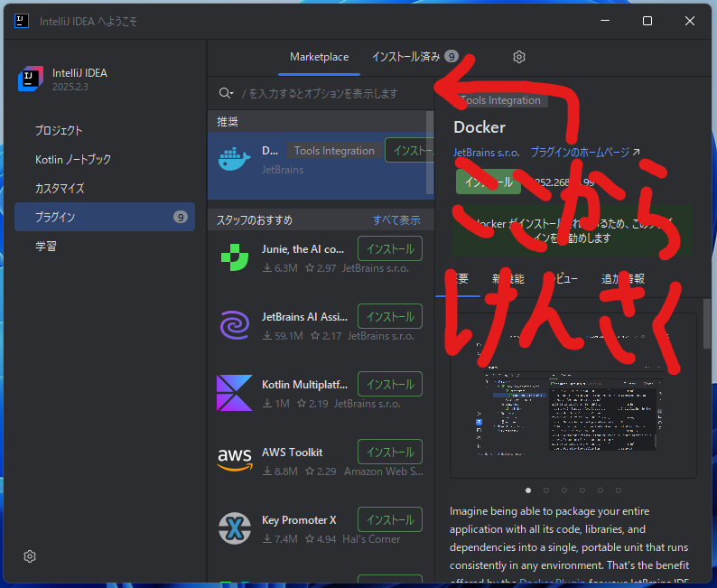The image size is (717, 588).
Task: Switch to the インストール済み tab
Action: point(414,57)
